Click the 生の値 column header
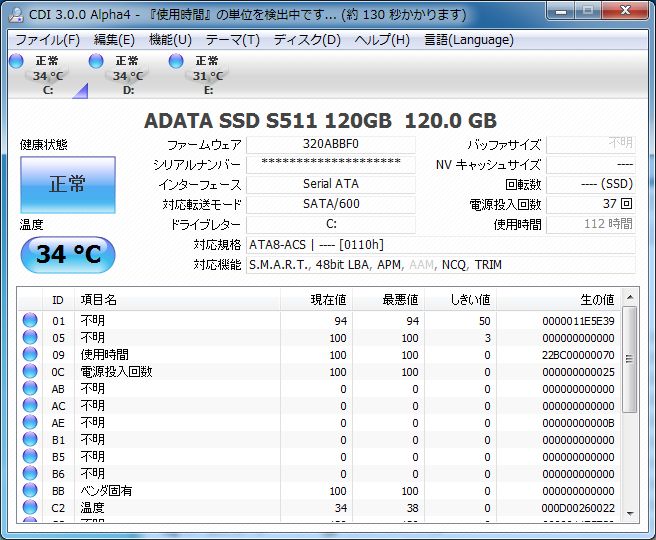656x540 pixels. pyautogui.click(x=559, y=299)
